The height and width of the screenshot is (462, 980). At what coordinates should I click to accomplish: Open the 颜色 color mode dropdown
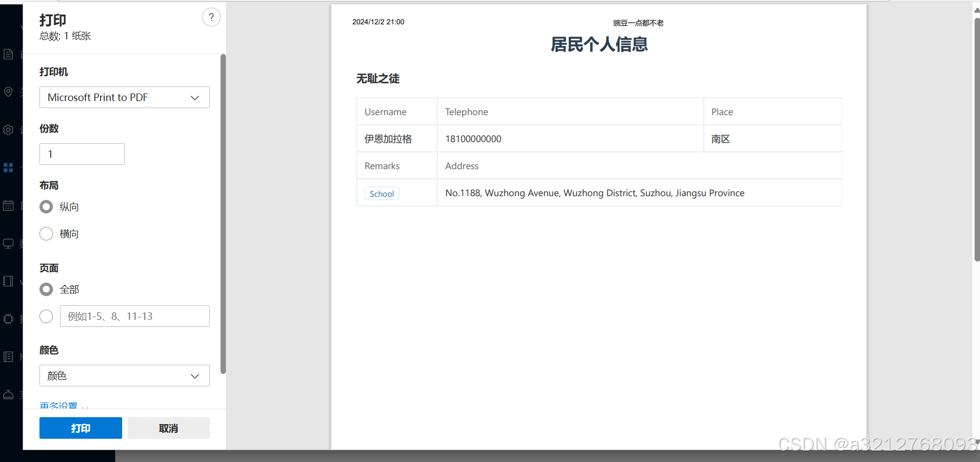click(x=124, y=376)
